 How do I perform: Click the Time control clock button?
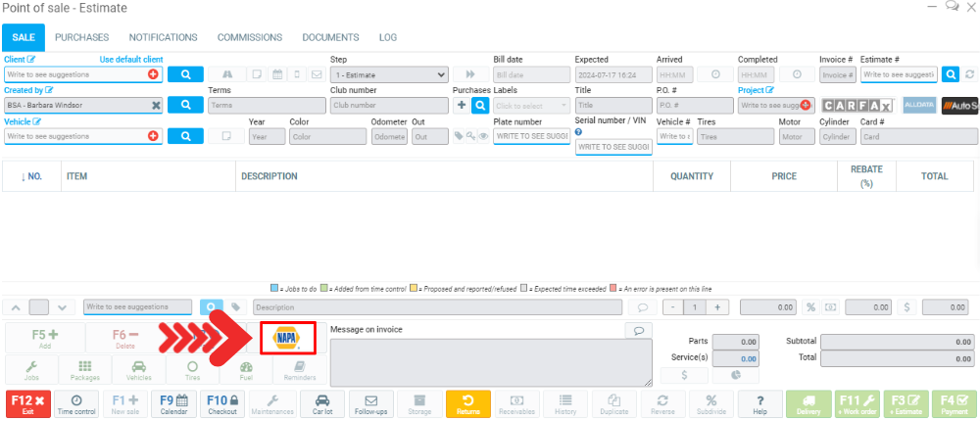(x=76, y=404)
